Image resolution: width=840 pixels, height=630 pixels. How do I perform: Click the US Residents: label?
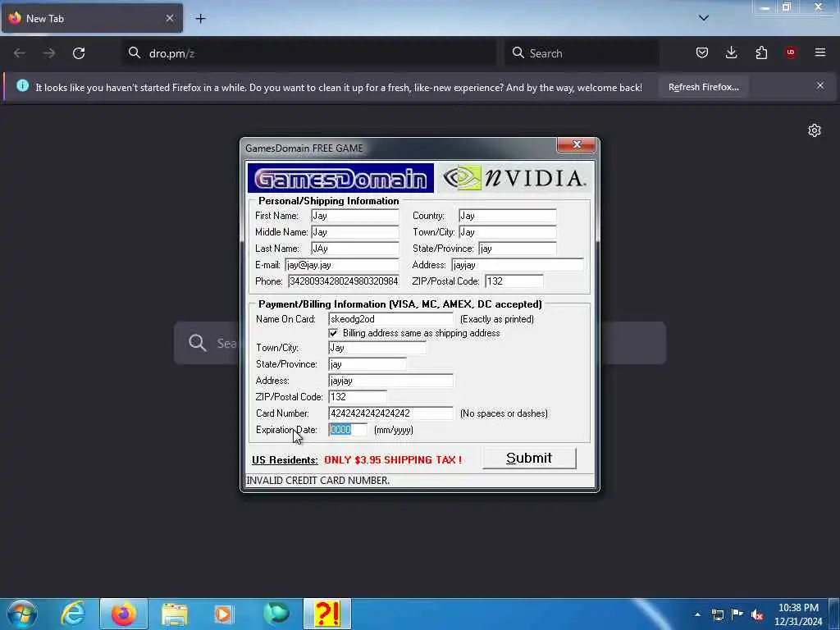[x=285, y=460]
